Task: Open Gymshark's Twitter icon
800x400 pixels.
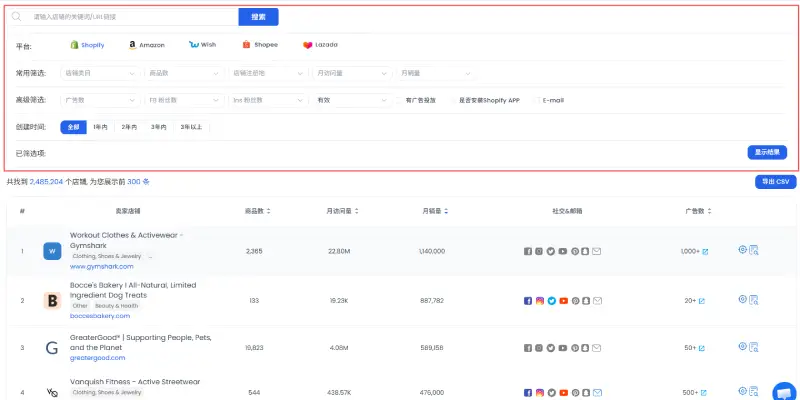Action: tap(551, 251)
